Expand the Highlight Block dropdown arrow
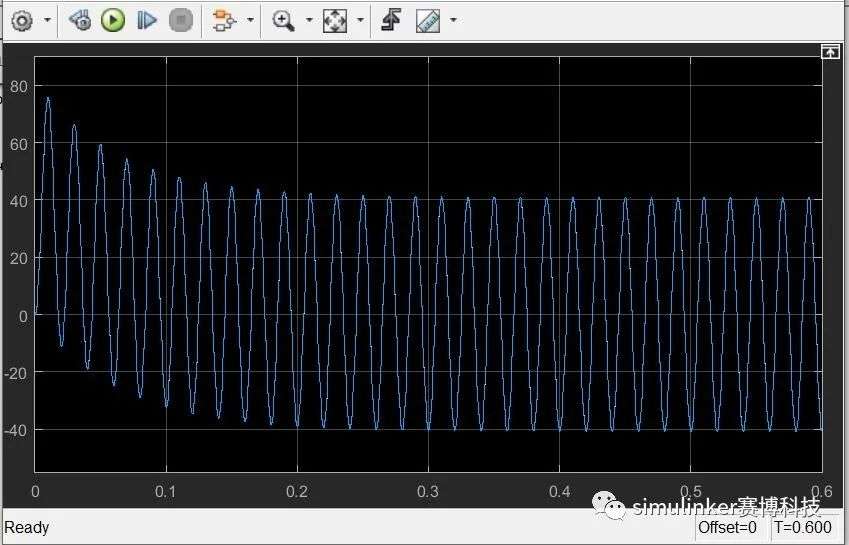Viewport: 849px width, 545px height. click(x=250, y=21)
